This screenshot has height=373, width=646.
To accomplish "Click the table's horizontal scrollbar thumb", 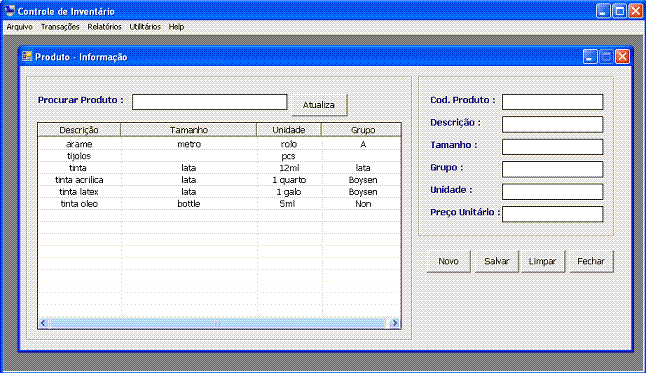I will 218,323.
